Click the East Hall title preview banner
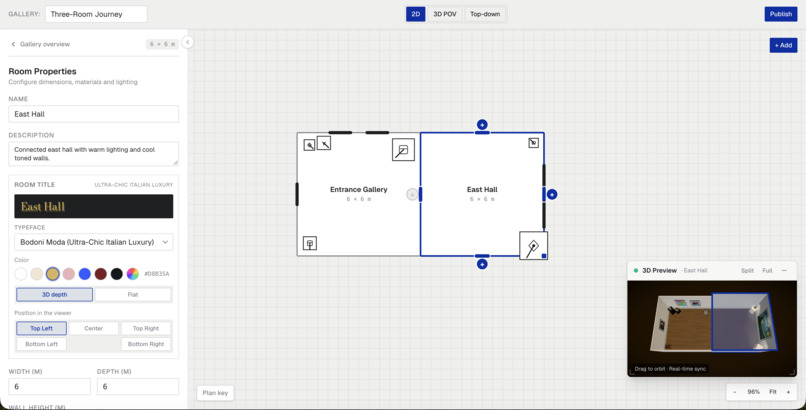 (94, 207)
